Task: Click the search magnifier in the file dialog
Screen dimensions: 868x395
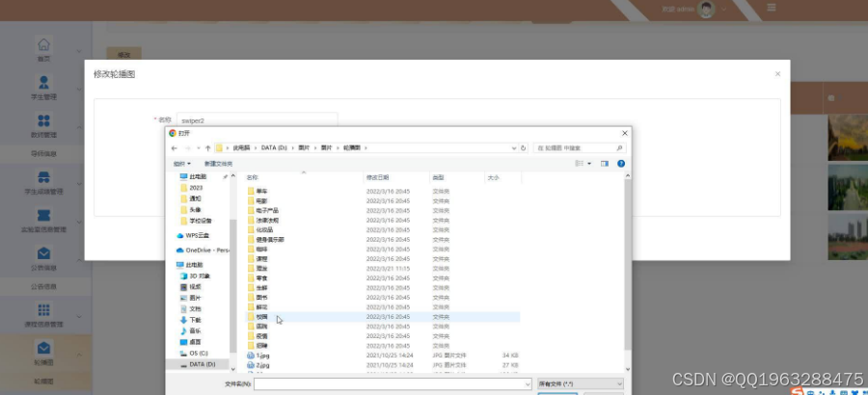Action: click(x=619, y=148)
